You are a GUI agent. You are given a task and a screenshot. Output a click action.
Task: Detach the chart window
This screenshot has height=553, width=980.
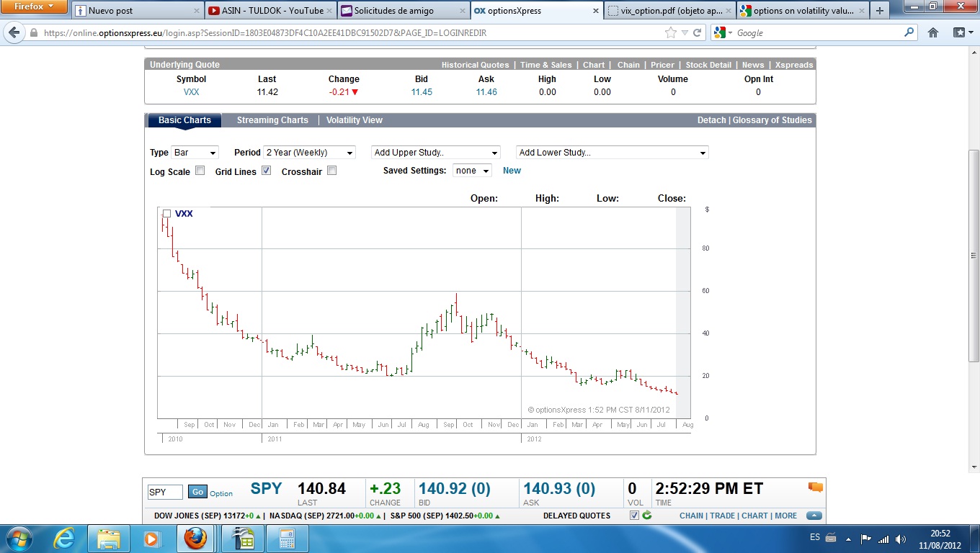[712, 120]
